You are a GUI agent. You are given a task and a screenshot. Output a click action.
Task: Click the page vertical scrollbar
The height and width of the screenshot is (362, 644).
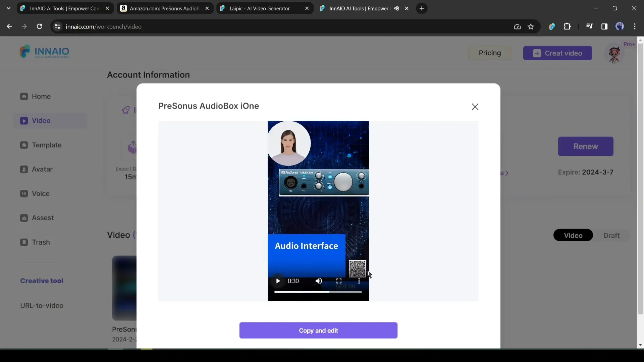pos(640,179)
